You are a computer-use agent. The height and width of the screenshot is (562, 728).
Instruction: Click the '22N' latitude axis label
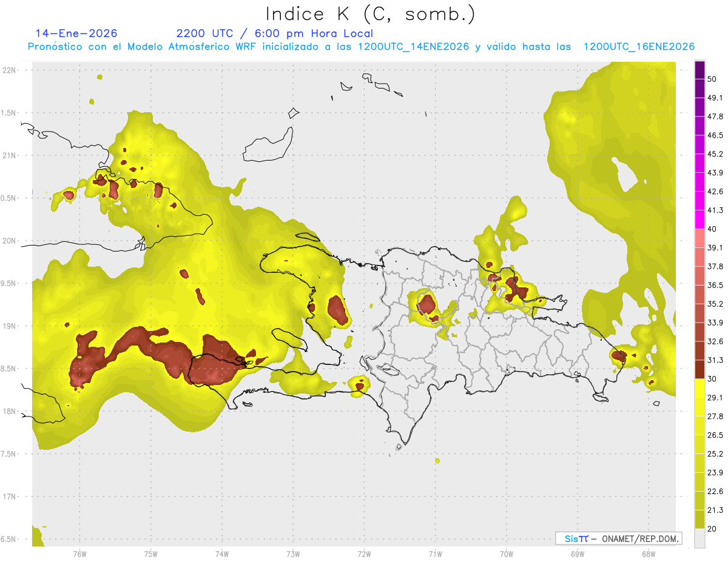(x=10, y=70)
